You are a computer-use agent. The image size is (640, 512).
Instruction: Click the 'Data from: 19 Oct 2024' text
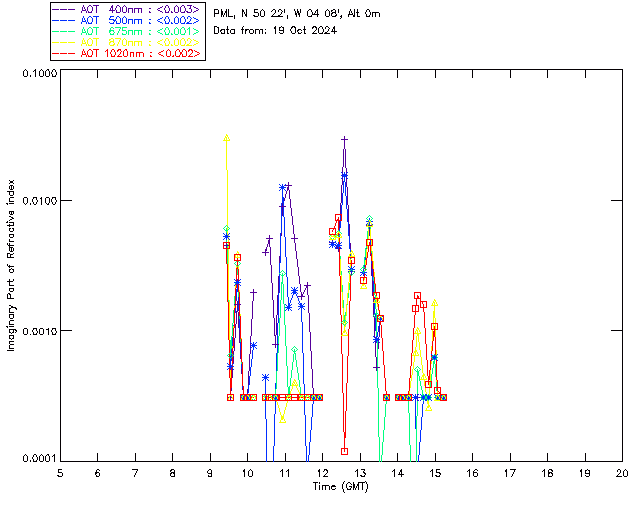pyautogui.click(x=275, y=31)
